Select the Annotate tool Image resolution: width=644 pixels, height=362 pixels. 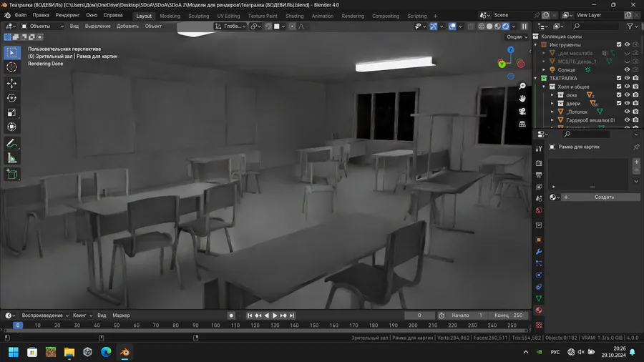11,144
